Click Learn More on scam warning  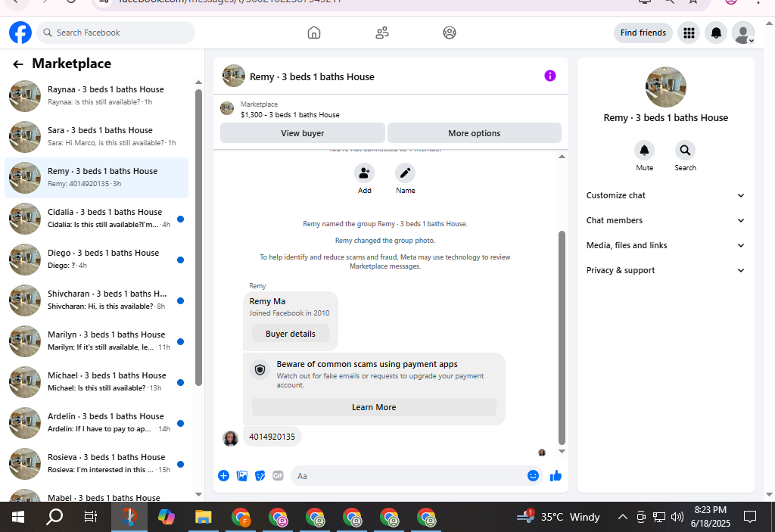(x=374, y=407)
